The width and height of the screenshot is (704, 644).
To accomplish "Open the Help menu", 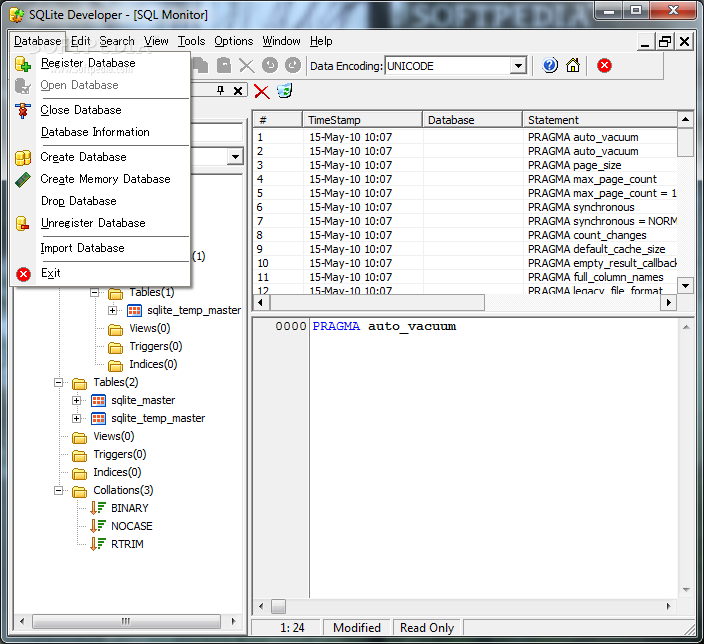I will (x=321, y=41).
